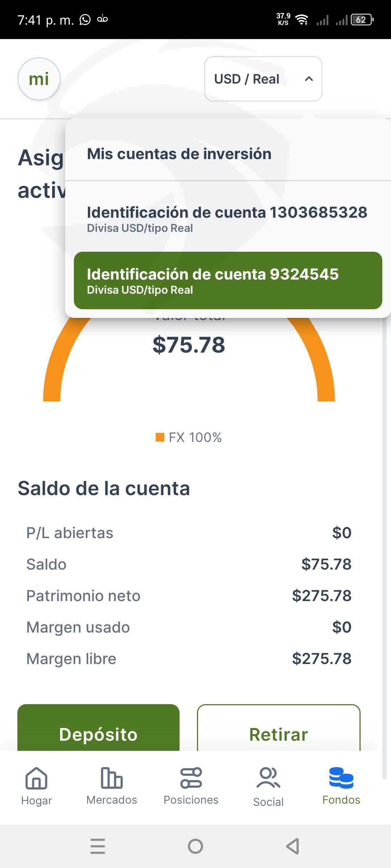Tap the Fondos coins icon
This screenshot has height=868, width=391.
pyautogui.click(x=341, y=778)
